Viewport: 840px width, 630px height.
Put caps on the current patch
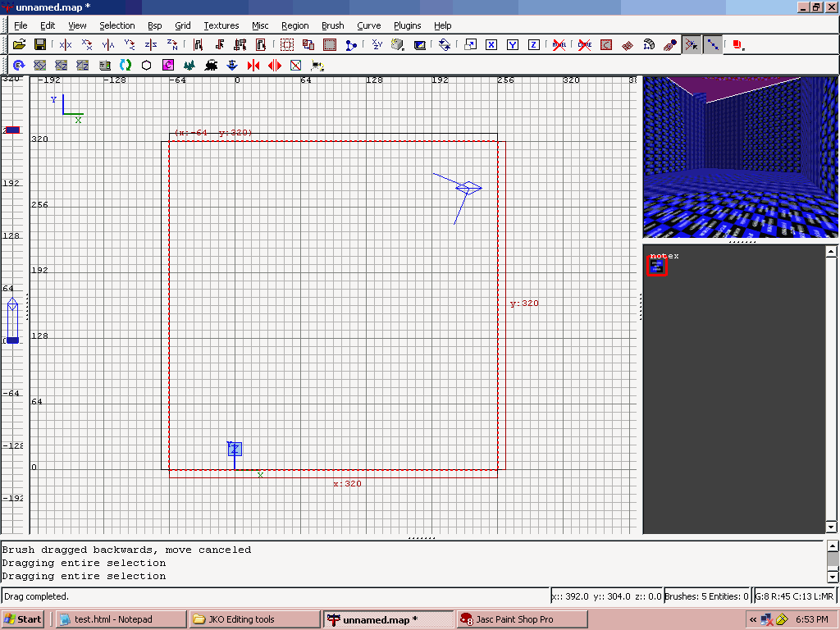[x=669, y=45]
